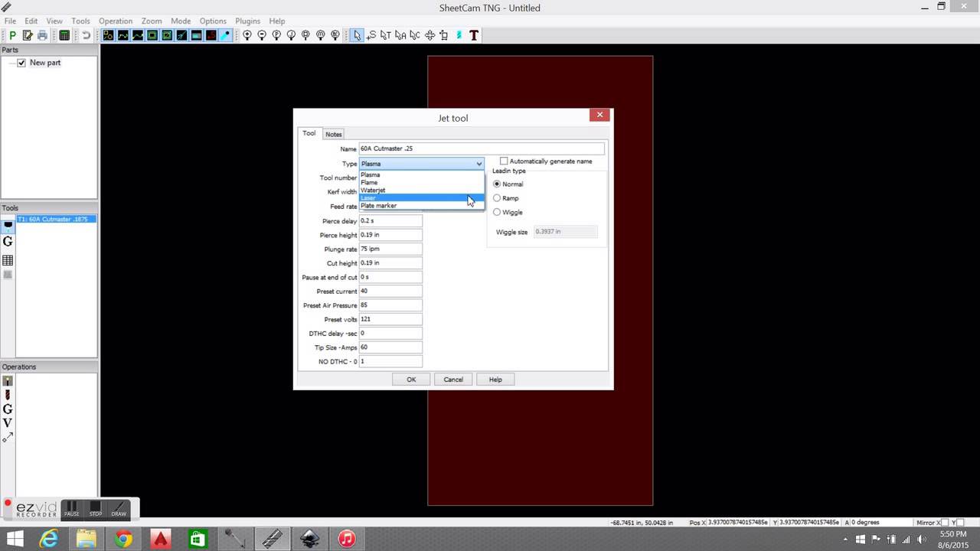980x551 pixels.
Task: Open Internet Explorer from the taskbar
Action: point(49,539)
